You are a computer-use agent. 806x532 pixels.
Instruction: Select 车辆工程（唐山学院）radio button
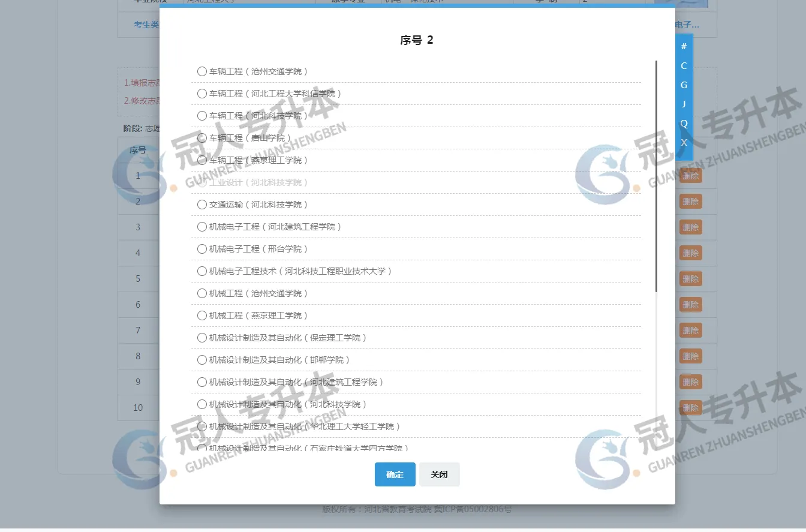(202, 138)
